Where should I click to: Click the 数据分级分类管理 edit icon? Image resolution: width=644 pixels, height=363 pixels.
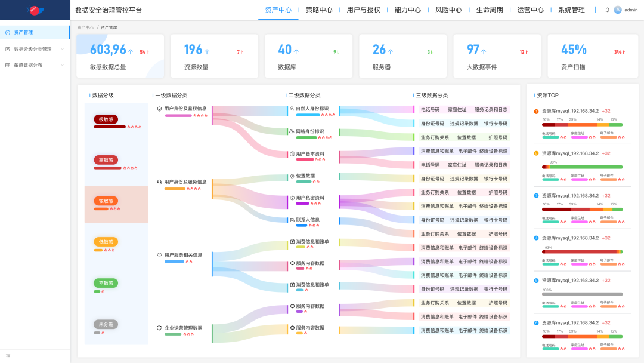[x=7, y=50]
